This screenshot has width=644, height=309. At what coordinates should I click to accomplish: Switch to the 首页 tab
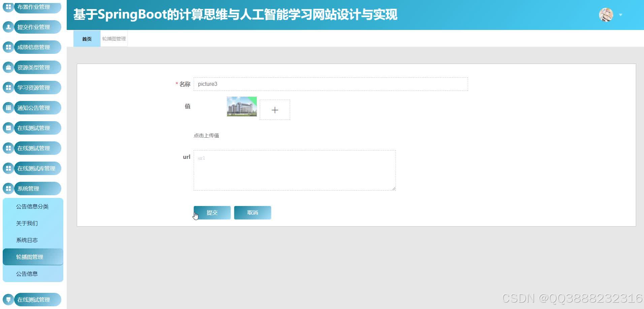point(87,38)
